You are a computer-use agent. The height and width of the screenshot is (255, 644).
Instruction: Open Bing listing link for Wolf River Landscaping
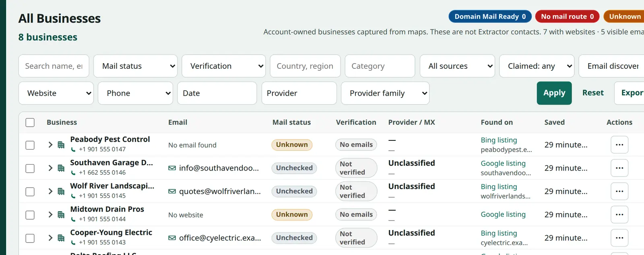499,187
